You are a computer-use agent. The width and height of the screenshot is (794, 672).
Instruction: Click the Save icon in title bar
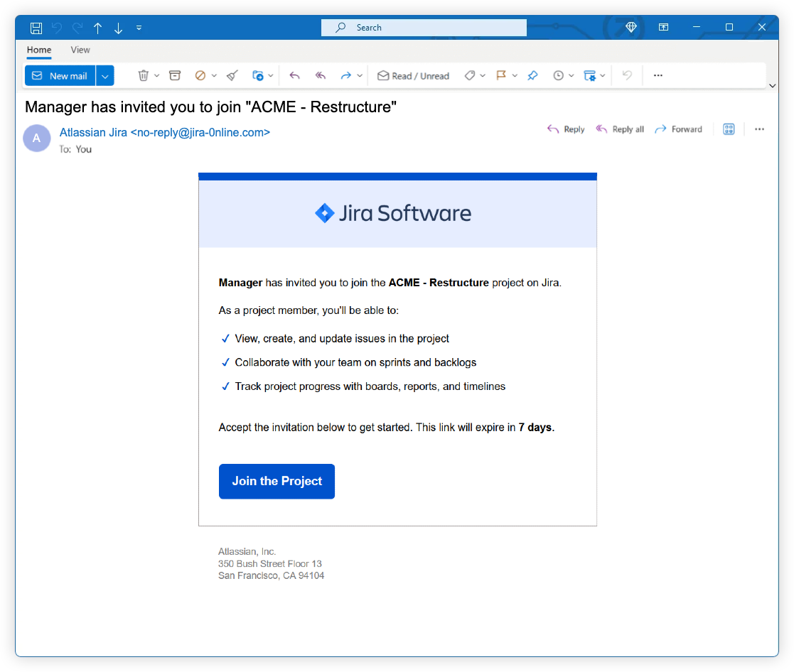click(36, 28)
